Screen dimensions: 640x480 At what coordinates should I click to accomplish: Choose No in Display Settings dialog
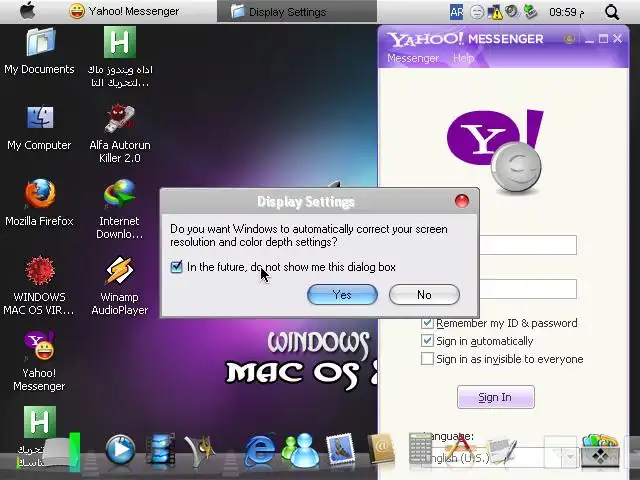424,295
